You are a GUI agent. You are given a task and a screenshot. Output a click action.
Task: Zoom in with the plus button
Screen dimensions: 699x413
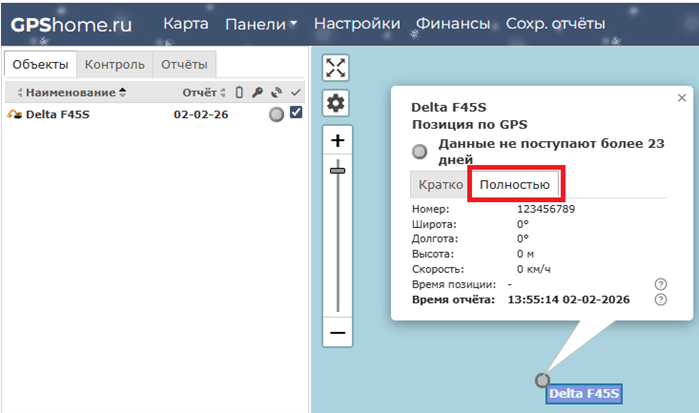(x=337, y=141)
